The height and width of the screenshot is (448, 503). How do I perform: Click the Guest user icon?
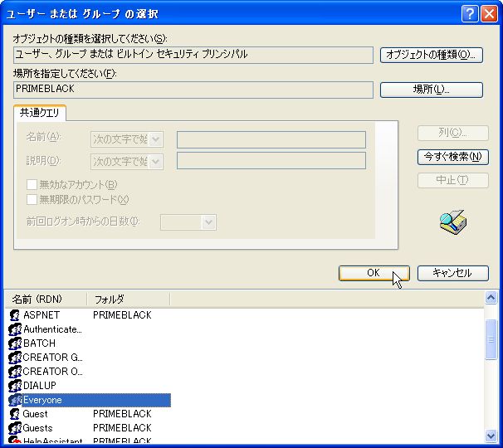point(14,414)
